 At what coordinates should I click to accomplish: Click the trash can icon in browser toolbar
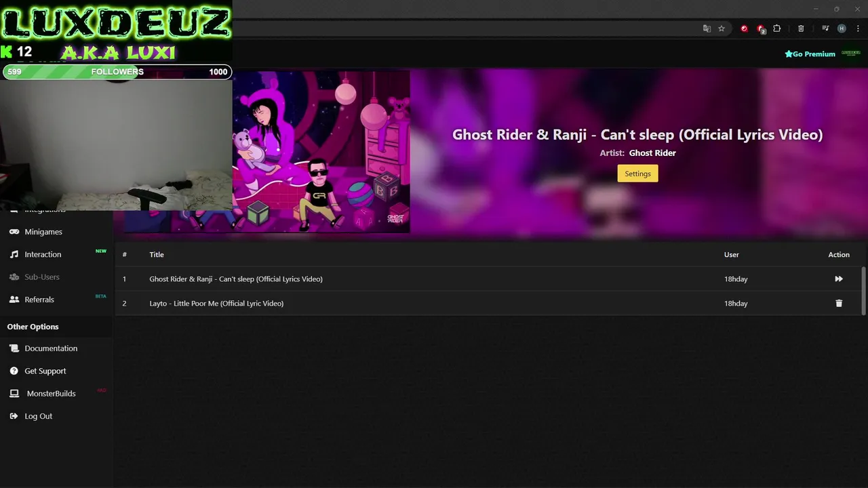point(801,28)
